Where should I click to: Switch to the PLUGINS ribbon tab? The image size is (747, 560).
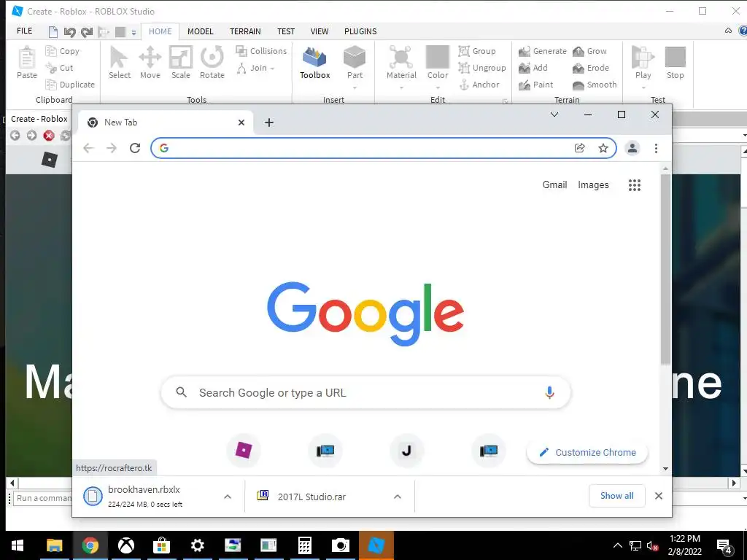click(x=360, y=31)
